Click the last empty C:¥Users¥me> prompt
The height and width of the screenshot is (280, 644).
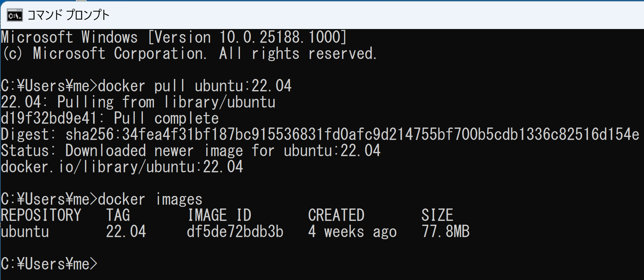[x=49, y=264]
